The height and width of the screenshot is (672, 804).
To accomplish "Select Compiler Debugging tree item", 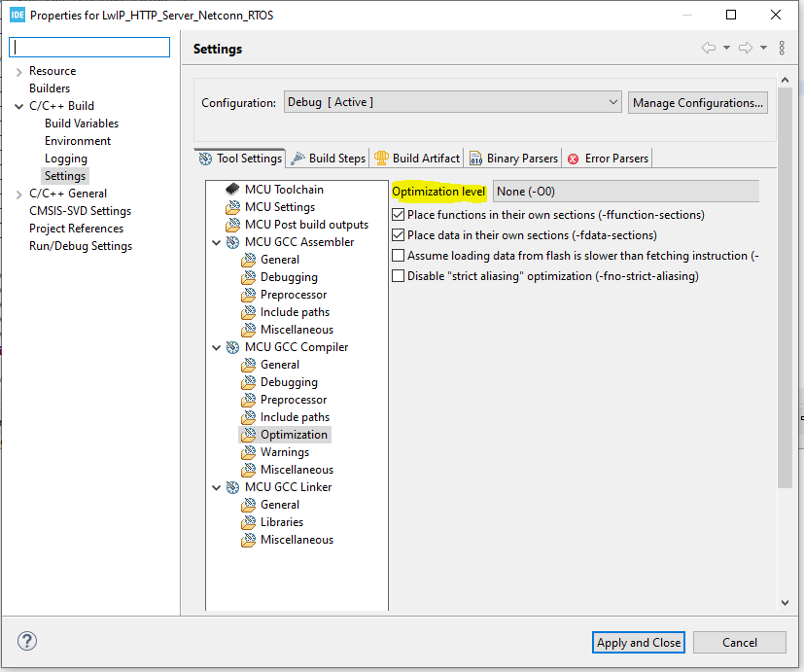I will [289, 382].
